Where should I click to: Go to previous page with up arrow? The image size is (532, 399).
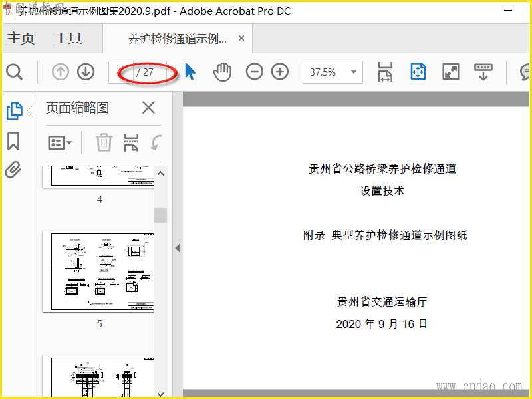(61, 72)
